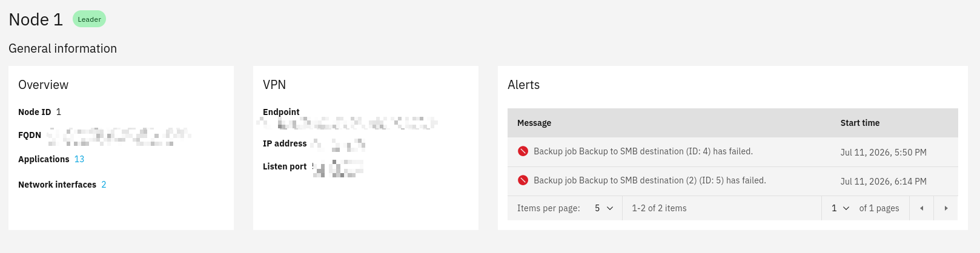The width and height of the screenshot is (980, 253).
Task: Sort alerts by Start time column header
Action: 860,123
